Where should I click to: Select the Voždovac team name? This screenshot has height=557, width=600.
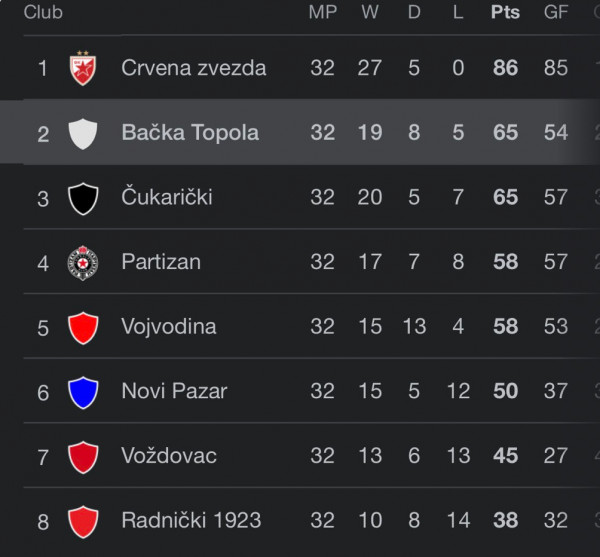coord(169,455)
